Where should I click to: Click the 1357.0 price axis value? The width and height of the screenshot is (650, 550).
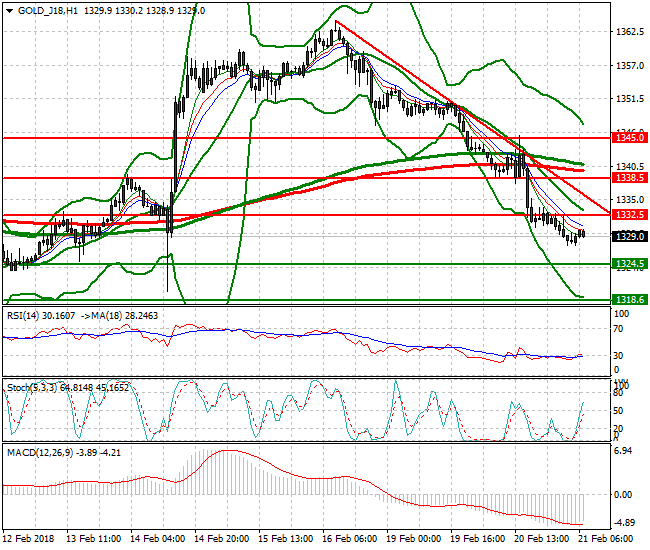tap(630, 65)
